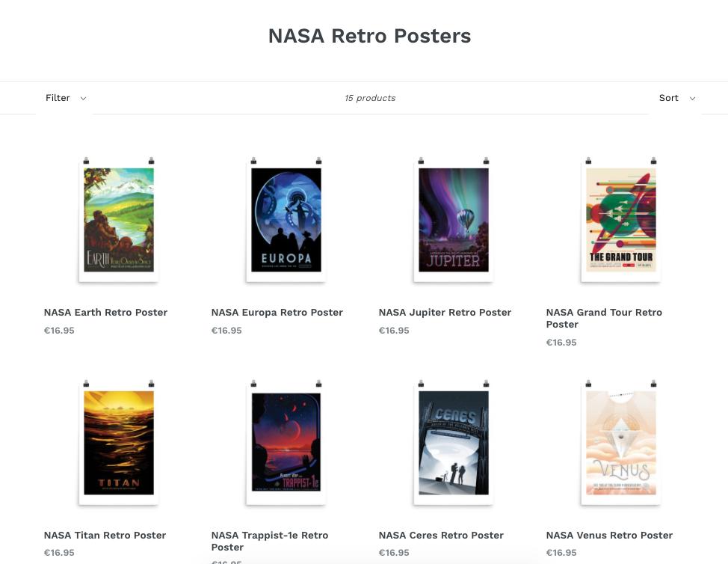Click the NASA Europa Retro Poster title

[277, 312]
